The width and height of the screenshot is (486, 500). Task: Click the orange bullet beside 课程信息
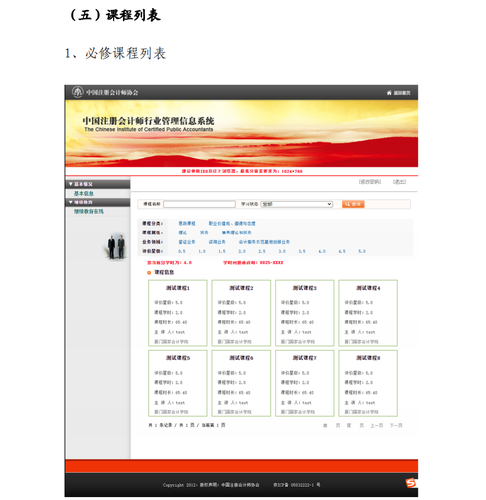pyautogui.click(x=149, y=273)
